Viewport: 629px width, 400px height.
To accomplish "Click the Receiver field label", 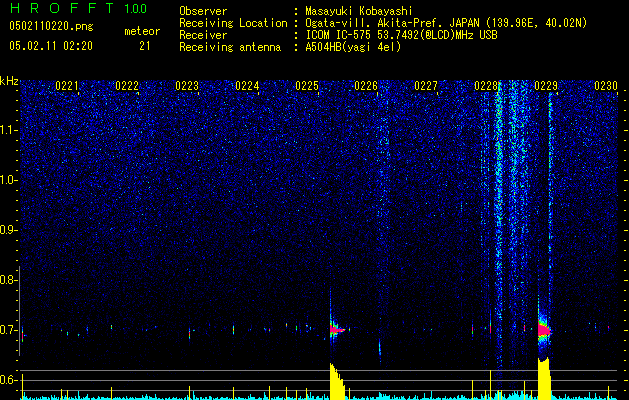I will coord(203,35).
